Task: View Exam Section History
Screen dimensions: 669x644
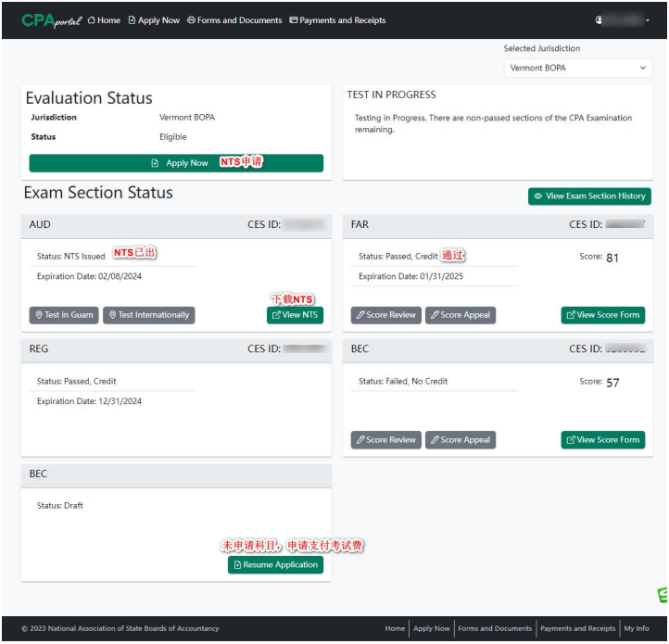Action: coord(589,196)
